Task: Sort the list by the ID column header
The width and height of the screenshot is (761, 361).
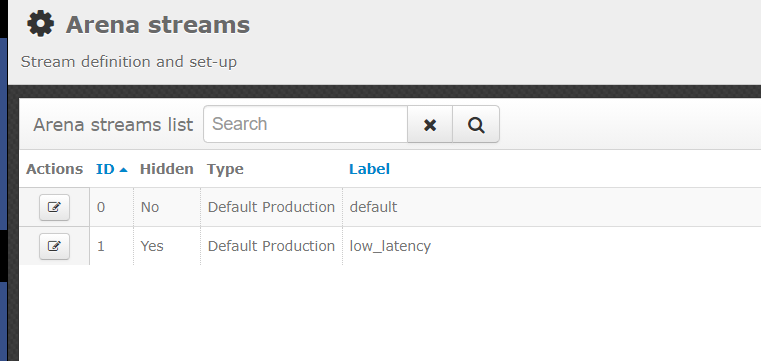Action: coord(105,169)
